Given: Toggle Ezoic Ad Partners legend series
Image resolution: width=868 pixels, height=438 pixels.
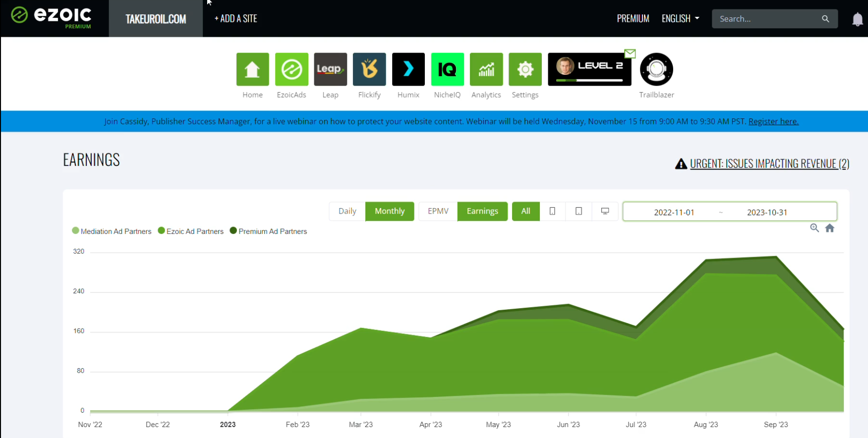Looking at the screenshot, I should tap(191, 231).
